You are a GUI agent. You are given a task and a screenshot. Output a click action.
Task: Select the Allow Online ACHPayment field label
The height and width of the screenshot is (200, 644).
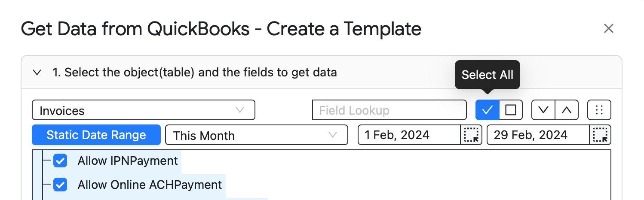150,185
